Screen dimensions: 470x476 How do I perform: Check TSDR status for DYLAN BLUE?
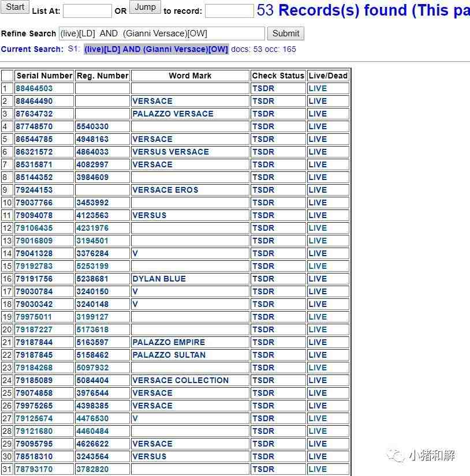(x=263, y=279)
